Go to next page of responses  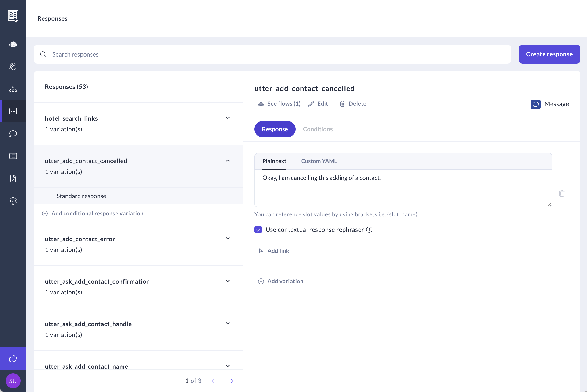pyautogui.click(x=232, y=381)
